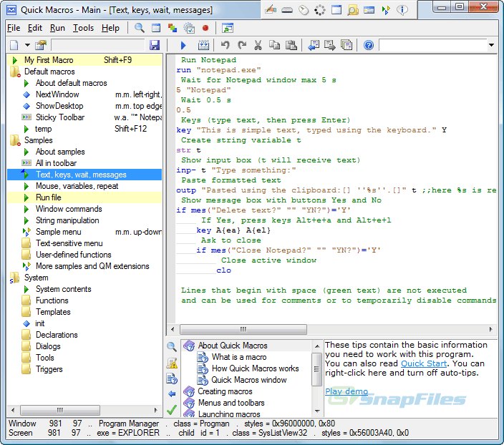
Task: Click the red Record button icon
Action: (x=205, y=29)
